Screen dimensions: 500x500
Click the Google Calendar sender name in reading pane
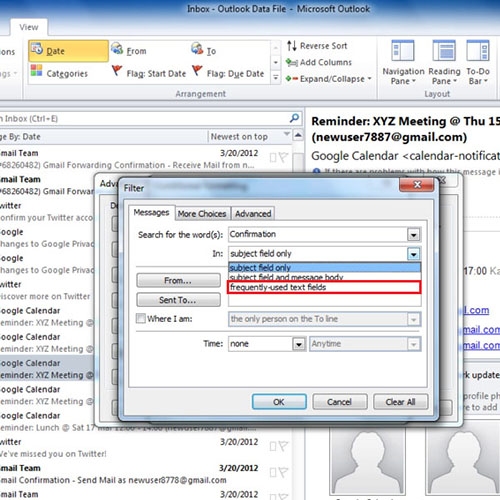point(355,156)
